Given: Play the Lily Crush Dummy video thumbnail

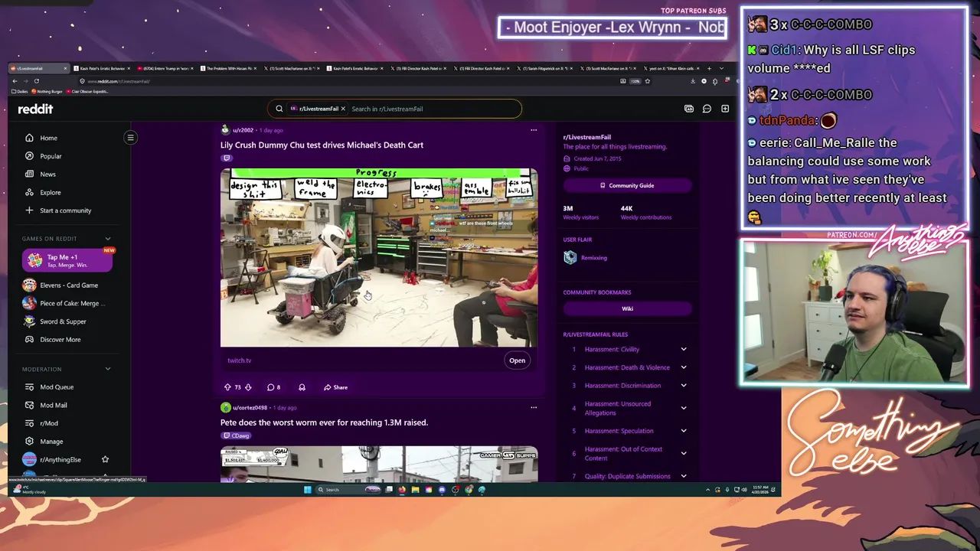Looking at the screenshot, I should click(x=379, y=257).
